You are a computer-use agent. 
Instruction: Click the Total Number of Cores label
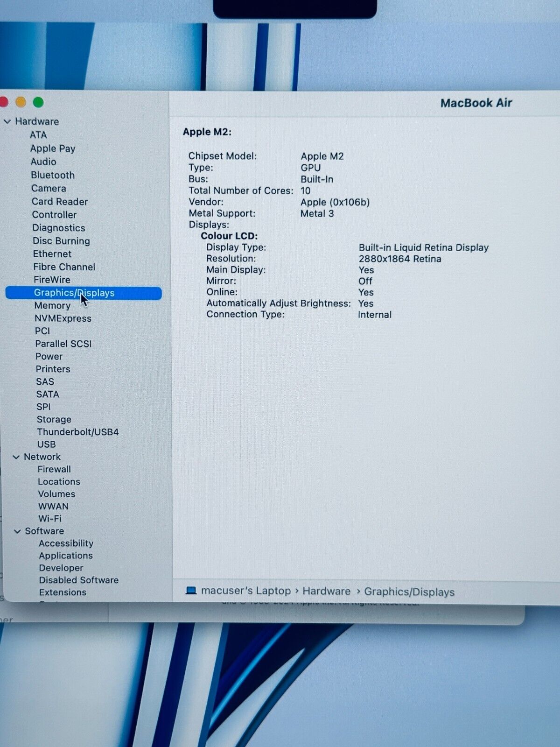[241, 190]
